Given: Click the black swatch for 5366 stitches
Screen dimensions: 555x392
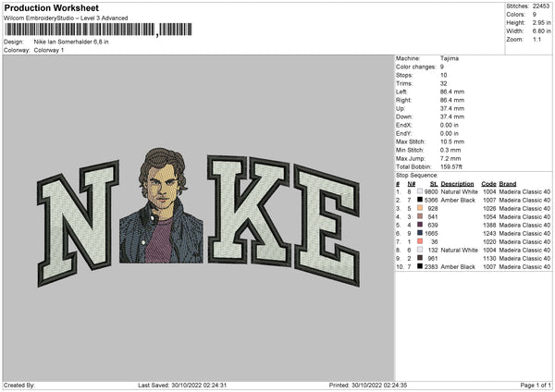Looking at the screenshot, I should click(x=420, y=200).
